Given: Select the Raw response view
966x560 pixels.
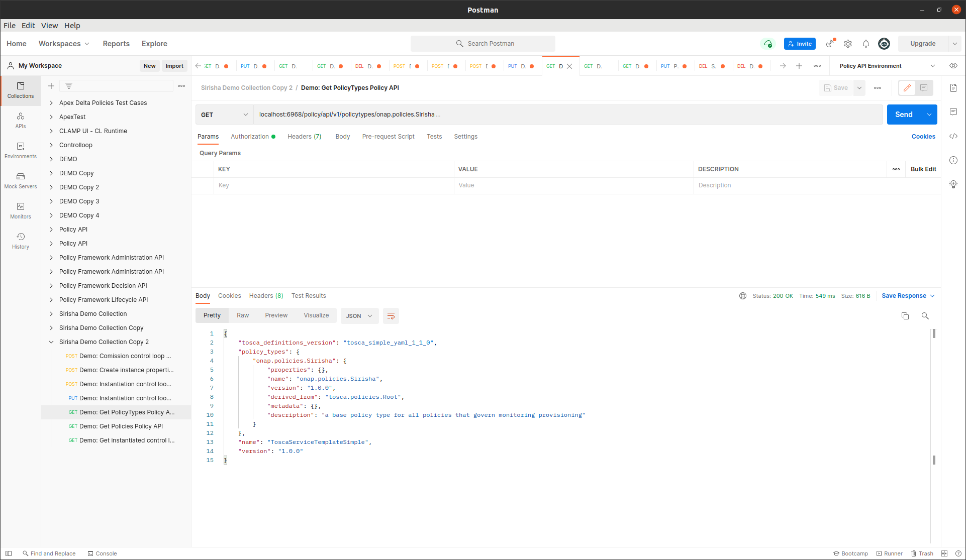Looking at the screenshot, I should click(x=243, y=315).
